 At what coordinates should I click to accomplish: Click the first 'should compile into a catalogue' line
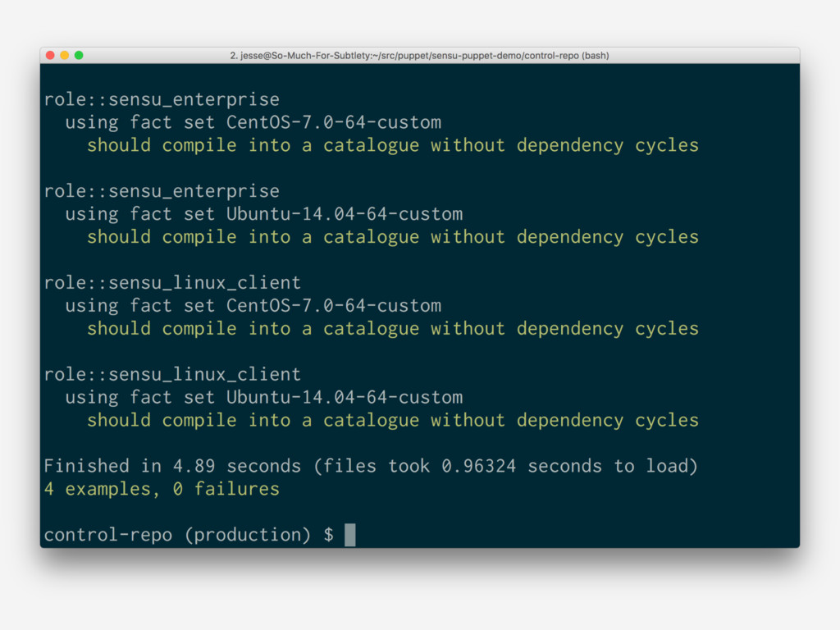[393, 146]
